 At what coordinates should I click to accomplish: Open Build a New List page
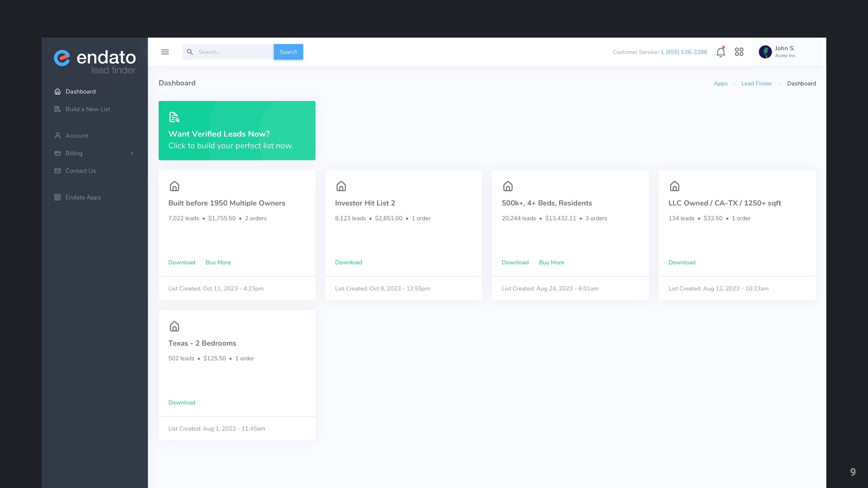point(88,109)
